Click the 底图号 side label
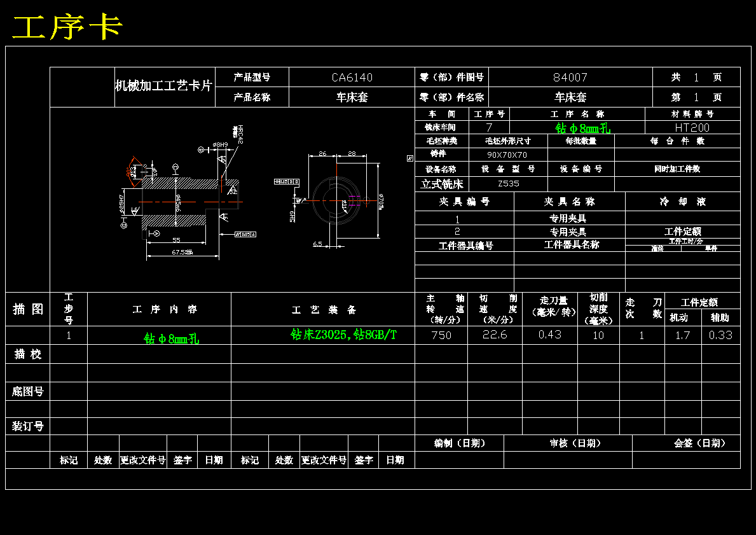 (x=28, y=391)
